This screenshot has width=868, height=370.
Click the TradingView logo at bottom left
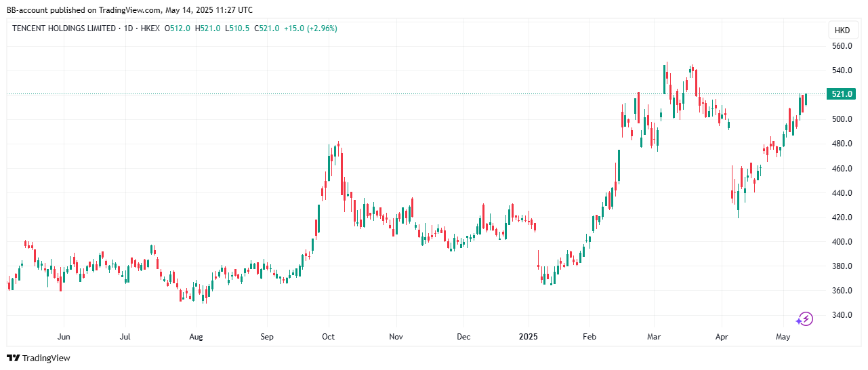tap(39, 358)
